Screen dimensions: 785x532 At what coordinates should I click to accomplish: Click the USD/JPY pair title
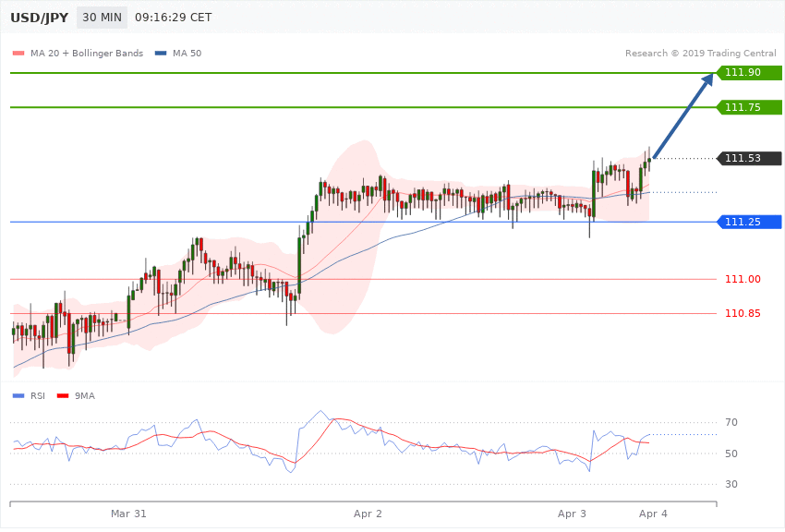point(39,18)
